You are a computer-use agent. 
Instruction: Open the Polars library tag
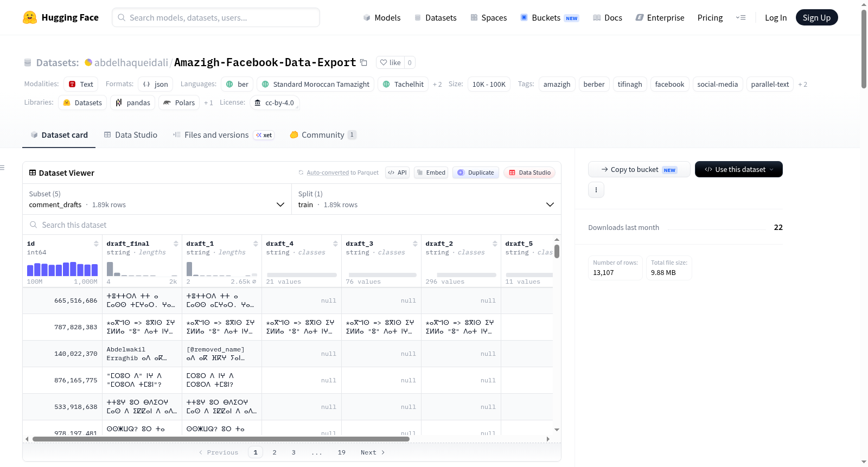179,103
